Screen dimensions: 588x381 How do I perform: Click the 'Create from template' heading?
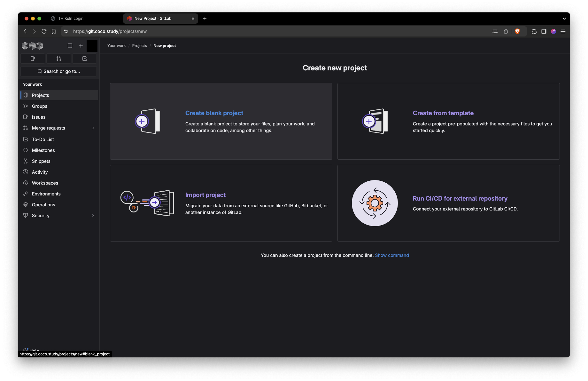[x=443, y=113]
